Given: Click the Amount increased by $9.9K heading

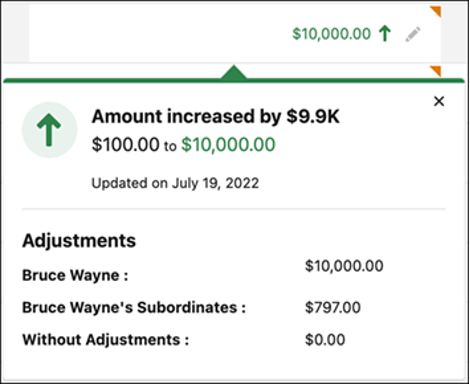Looking at the screenshot, I should point(216,117).
